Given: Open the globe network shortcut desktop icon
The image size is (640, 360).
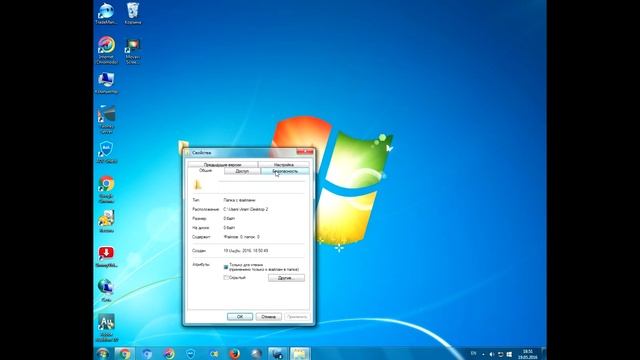Looking at the screenshot, I should 106,290.
